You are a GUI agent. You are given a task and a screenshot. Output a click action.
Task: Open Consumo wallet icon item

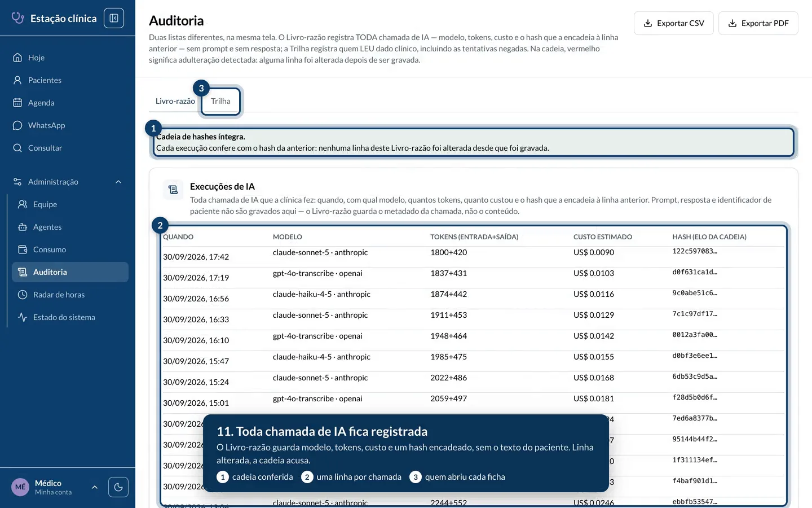[23, 249]
